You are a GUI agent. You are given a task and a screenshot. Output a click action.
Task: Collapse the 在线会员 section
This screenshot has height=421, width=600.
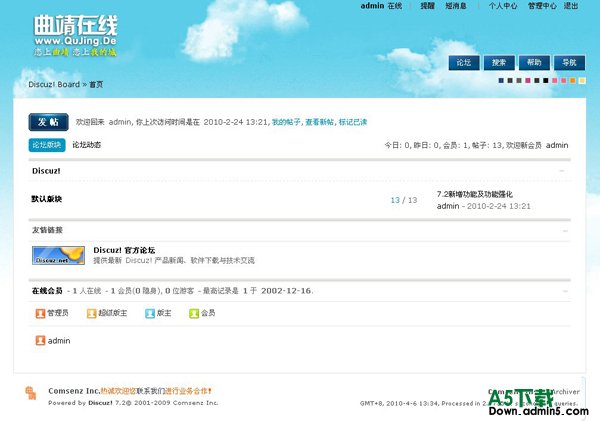(x=565, y=291)
